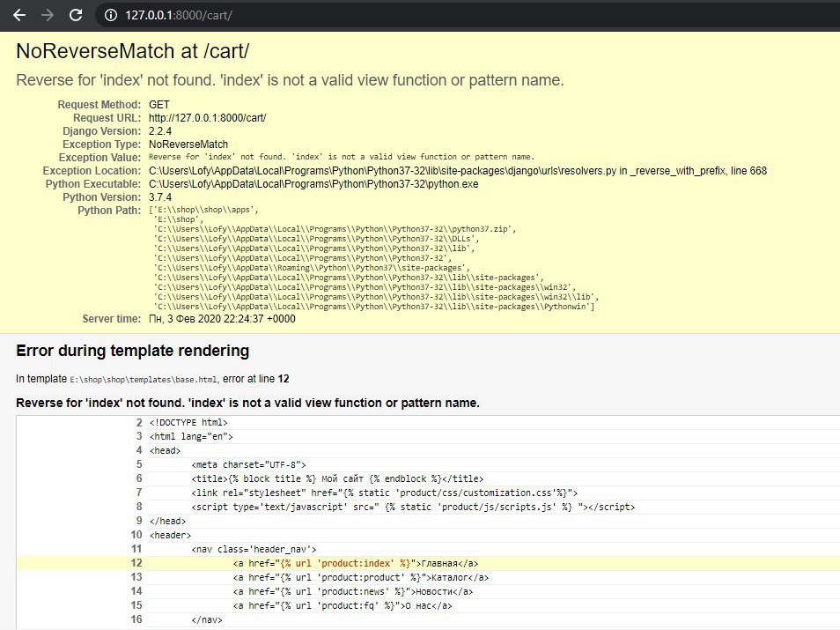Click code line 15 'product:fq' О нас

(x=343, y=605)
